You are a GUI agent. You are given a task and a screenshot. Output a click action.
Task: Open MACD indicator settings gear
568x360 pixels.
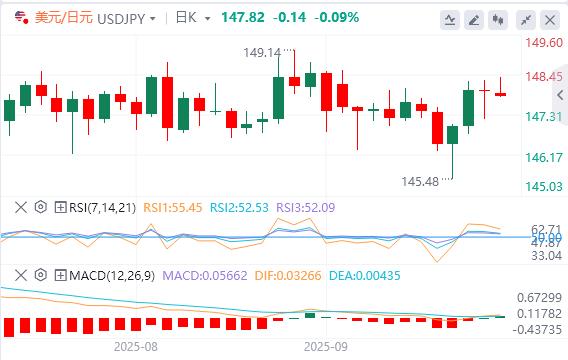(41, 275)
